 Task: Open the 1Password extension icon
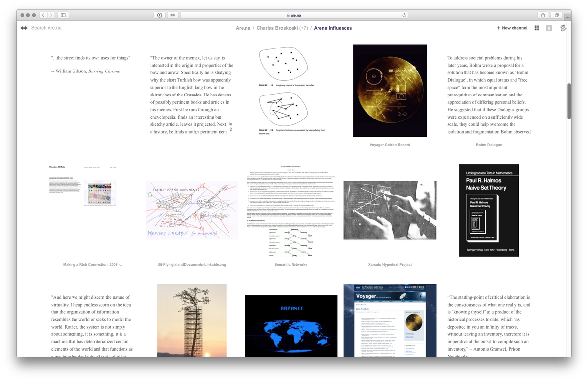click(160, 15)
